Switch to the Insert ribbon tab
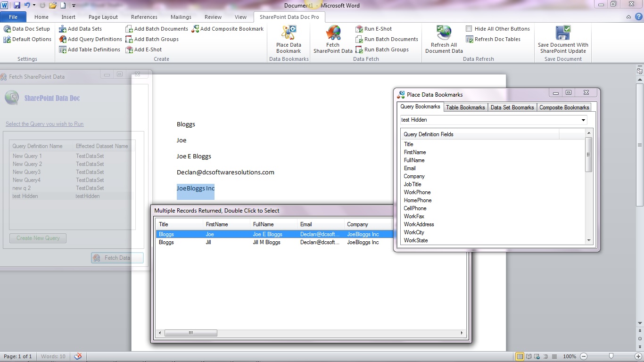Screen dimensions: 644x362 click(68, 17)
